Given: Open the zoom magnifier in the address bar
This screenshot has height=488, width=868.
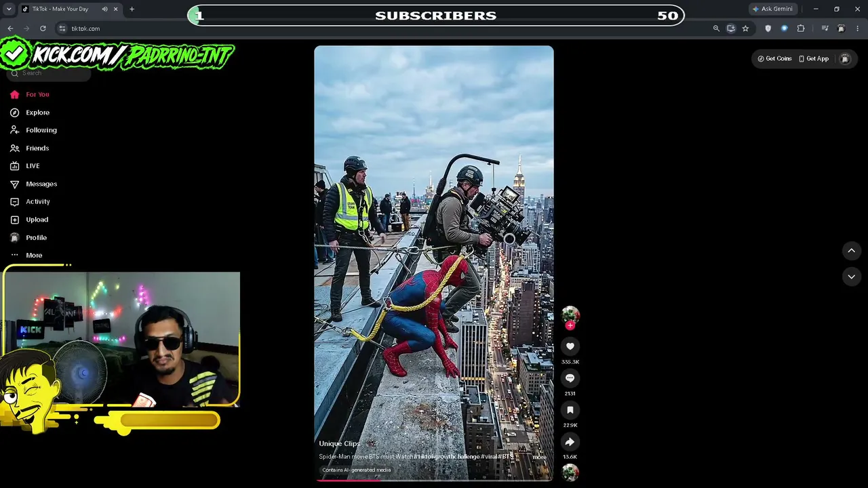Looking at the screenshot, I should [x=716, y=28].
